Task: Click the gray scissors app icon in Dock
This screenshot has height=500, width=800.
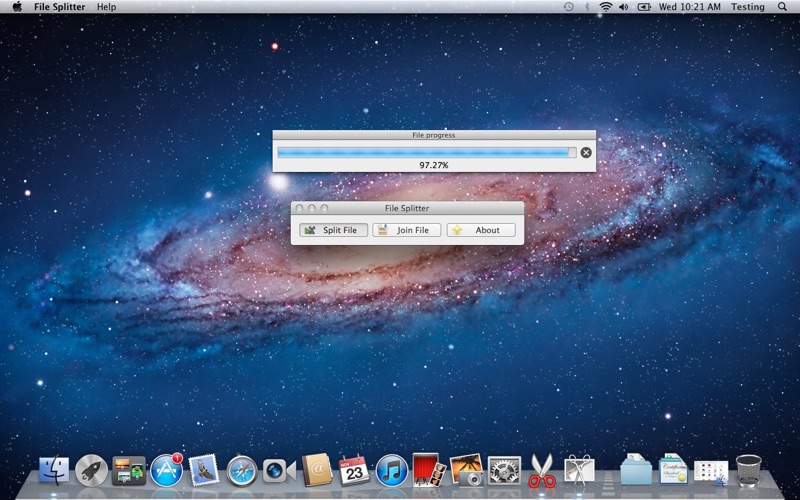Action: click(579, 470)
